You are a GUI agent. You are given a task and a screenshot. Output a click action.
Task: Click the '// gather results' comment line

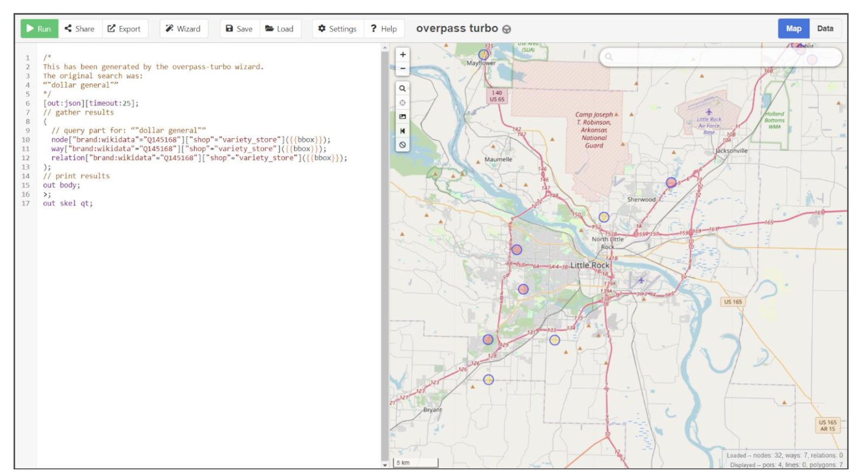[79, 112]
